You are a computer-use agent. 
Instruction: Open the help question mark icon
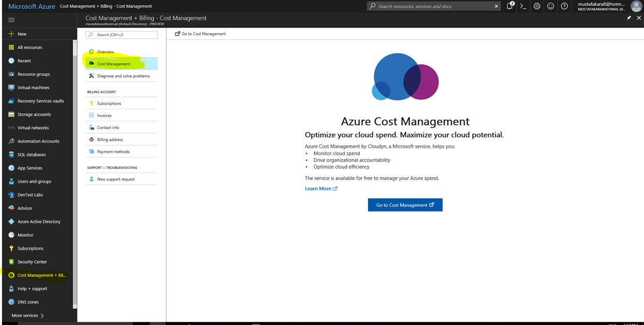(x=564, y=6)
